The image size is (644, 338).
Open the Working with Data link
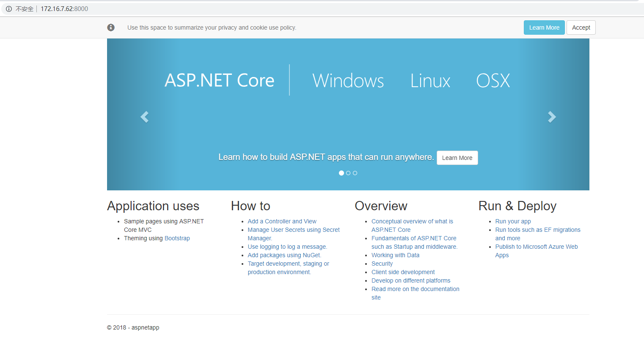tap(395, 255)
